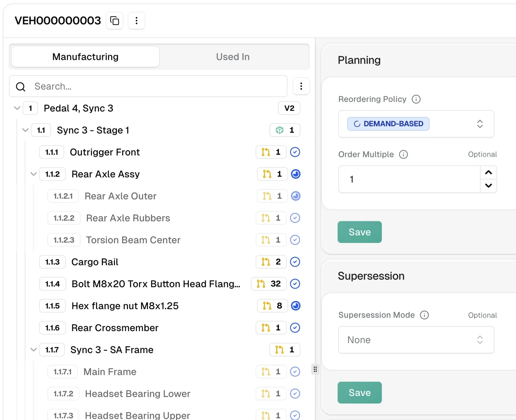This screenshot has width=516, height=420.
Task: Click the status circle on Outrigger Front row
Action: coord(295,152)
